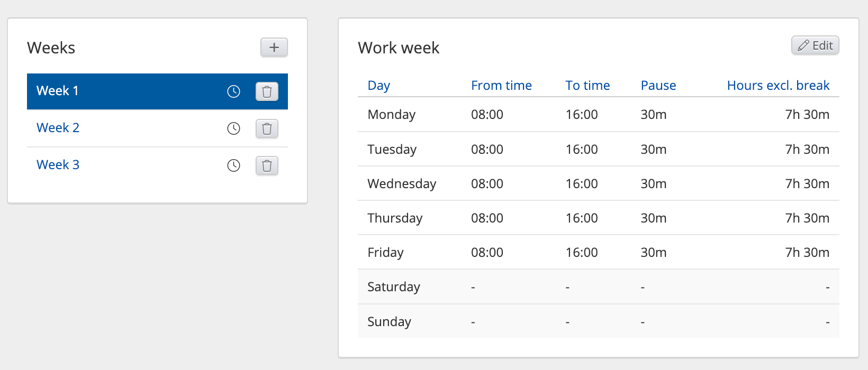
Task: Click the clock icon for Week 1
Action: pyautogui.click(x=233, y=91)
